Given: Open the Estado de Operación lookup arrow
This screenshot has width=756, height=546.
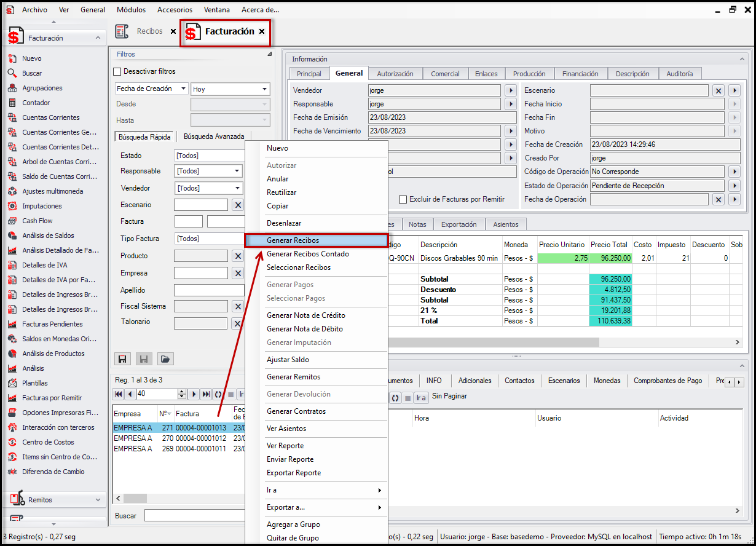Looking at the screenshot, I should pyautogui.click(x=734, y=186).
